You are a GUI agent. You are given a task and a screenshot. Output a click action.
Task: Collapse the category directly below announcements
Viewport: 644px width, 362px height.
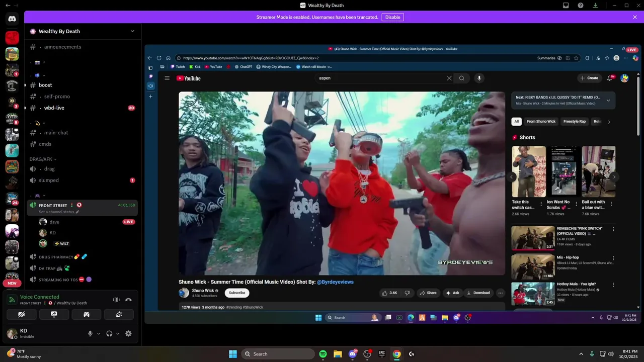[39, 62]
